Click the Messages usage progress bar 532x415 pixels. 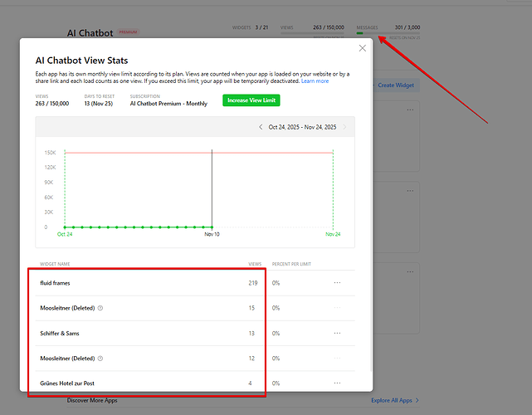388,33
